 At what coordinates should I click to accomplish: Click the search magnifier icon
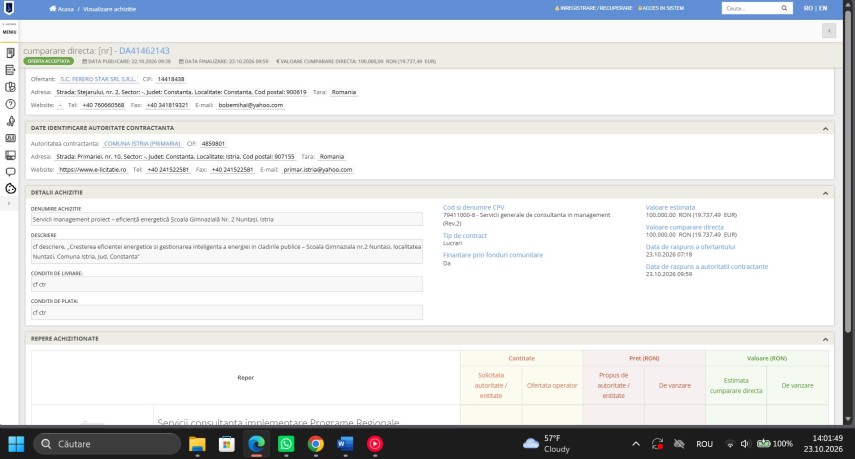click(784, 8)
